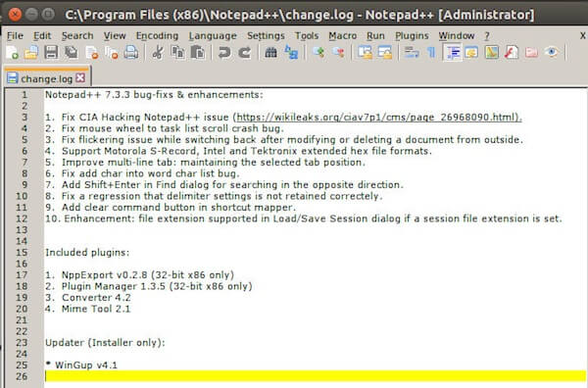The image size is (588, 388).
Task: Open the Function List toolbar icon
Action: 512,53
